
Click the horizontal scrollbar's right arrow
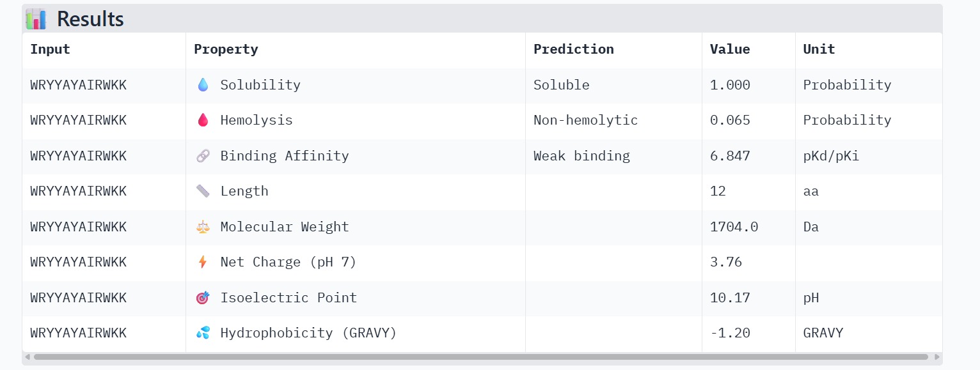(x=937, y=357)
